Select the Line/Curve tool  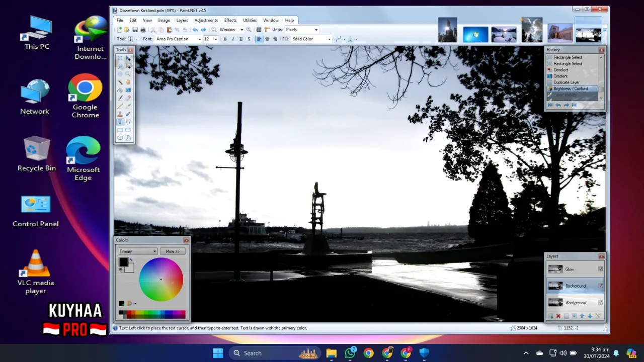coord(128,122)
